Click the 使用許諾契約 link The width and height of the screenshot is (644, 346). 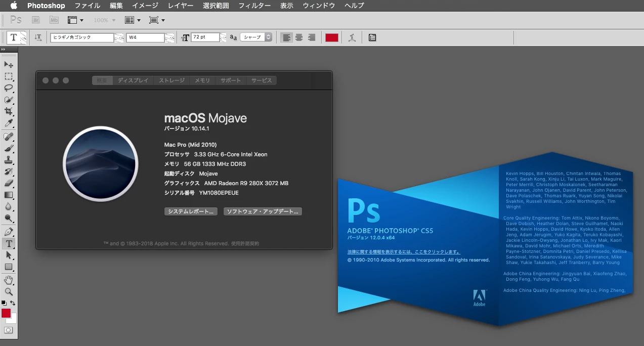click(x=245, y=243)
